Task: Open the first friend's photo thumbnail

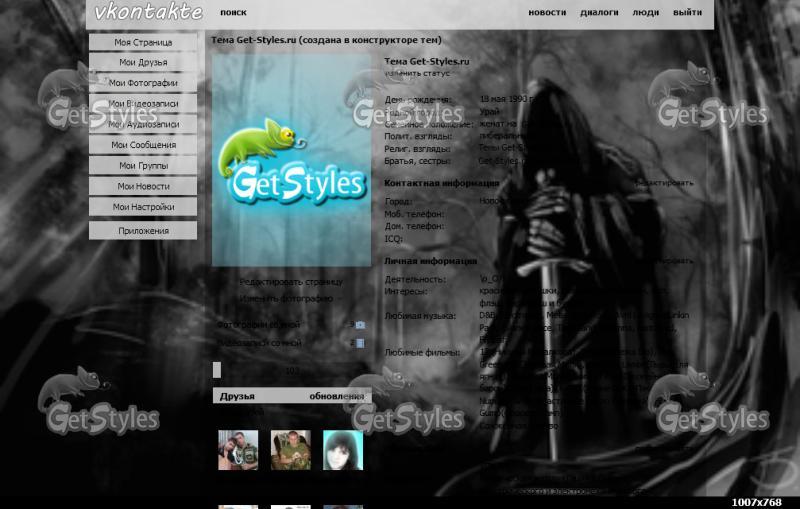Action: tap(238, 450)
